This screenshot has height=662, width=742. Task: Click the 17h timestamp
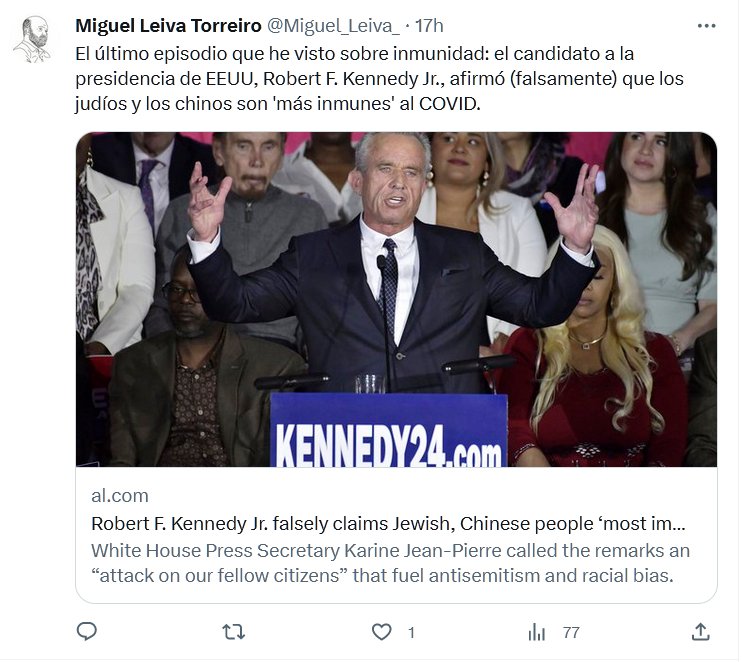click(428, 24)
